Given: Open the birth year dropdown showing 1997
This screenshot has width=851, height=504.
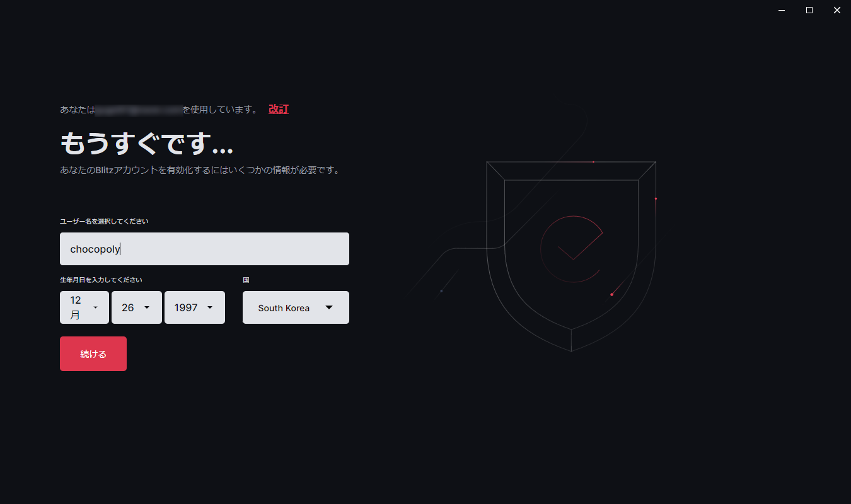Looking at the screenshot, I should click(x=195, y=307).
